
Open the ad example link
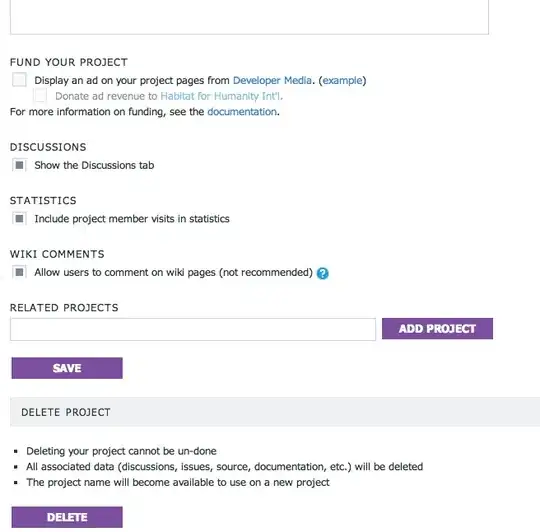342,80
